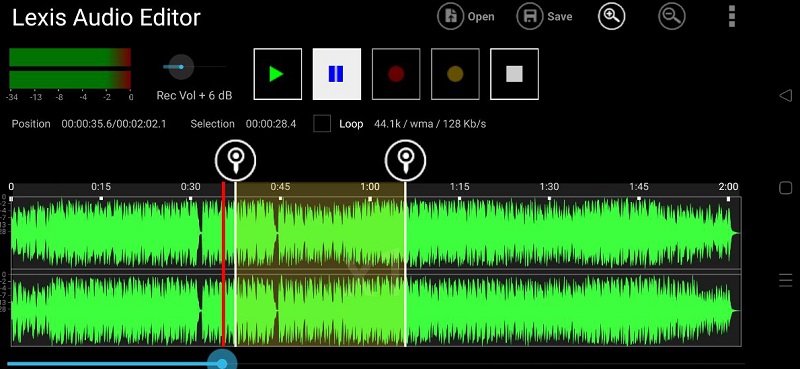Select the left selection marker pin
The height and width of the screenshot is (369, 800).
(x=235, y=160)
